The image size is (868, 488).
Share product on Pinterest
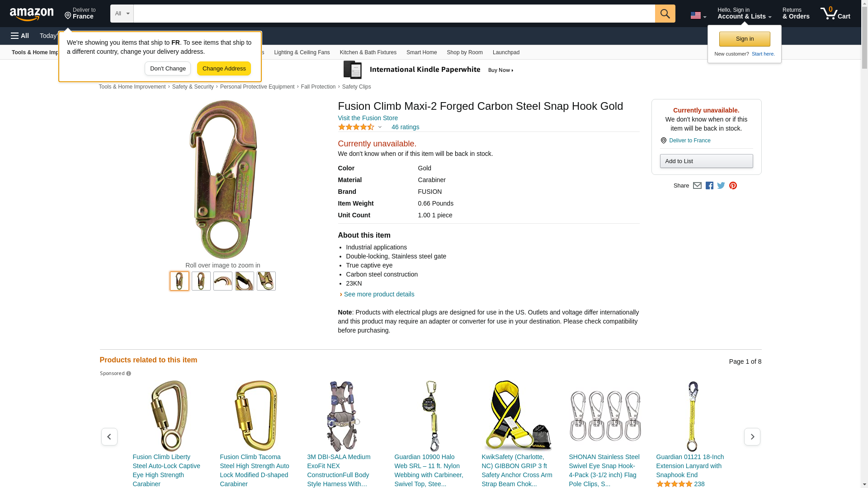(x=733, y=186)
